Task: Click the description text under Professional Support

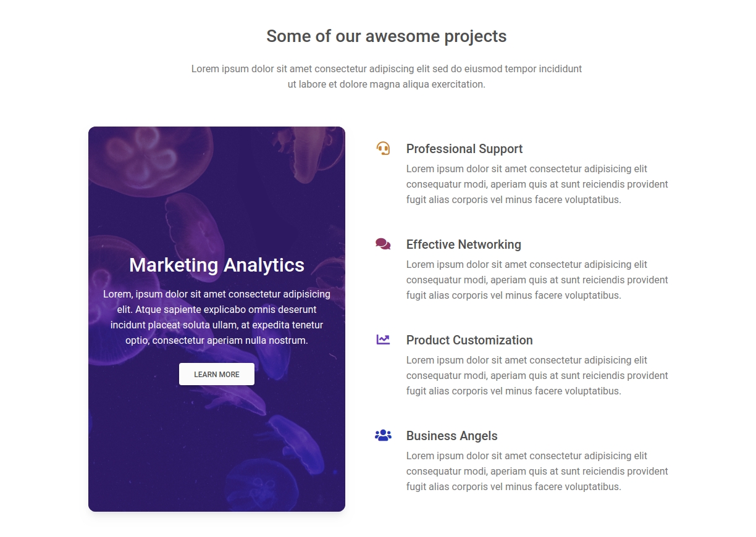Action: pos(537,184)
